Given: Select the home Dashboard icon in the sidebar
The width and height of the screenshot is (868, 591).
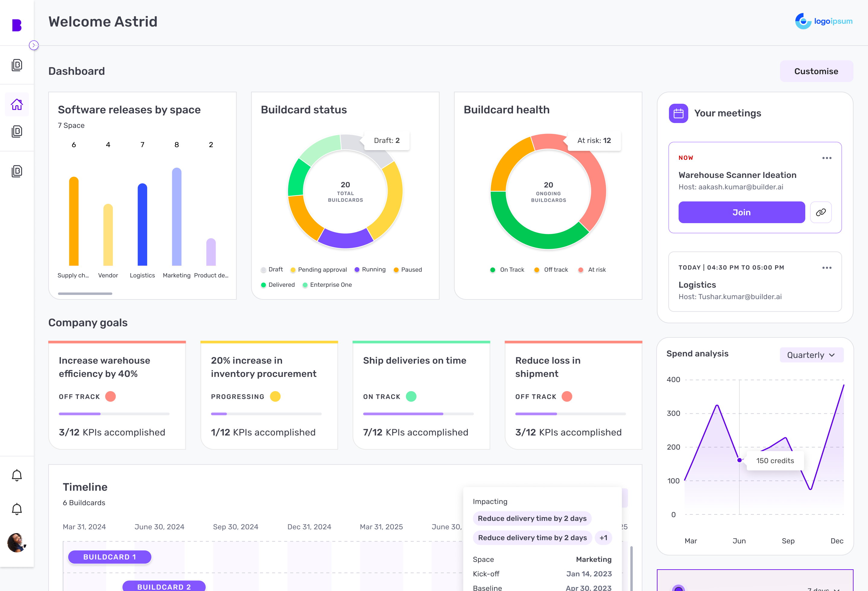Looking at the screenshot, I should click(x=17, y=105).
